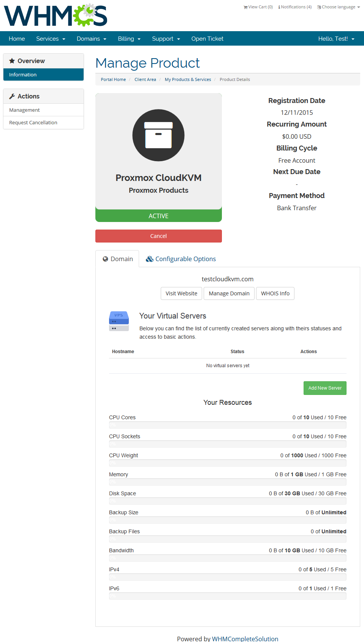Click the Manage Domain button

[x=229, y=293]
